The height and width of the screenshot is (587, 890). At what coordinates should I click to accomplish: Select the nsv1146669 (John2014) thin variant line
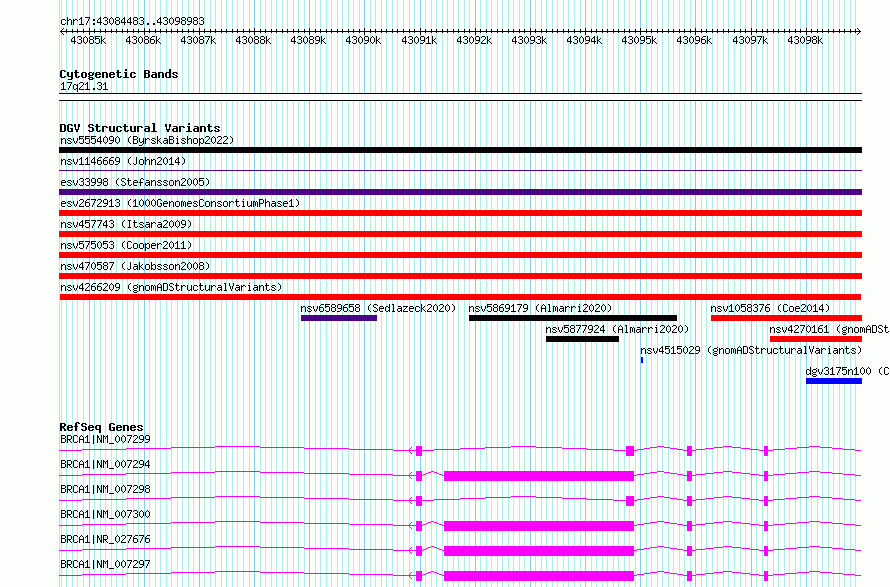460,170
